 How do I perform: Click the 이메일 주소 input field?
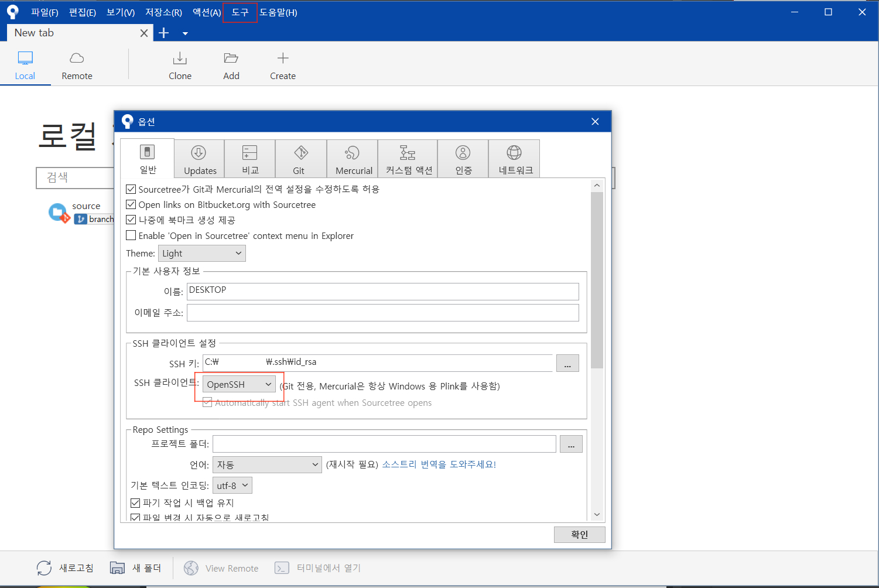point(383,312)
